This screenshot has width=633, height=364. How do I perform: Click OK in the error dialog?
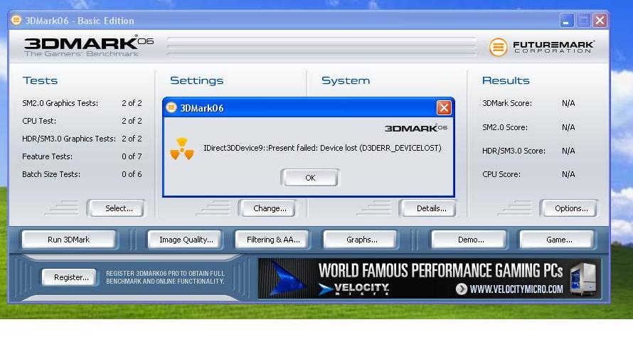click(309, 178)
